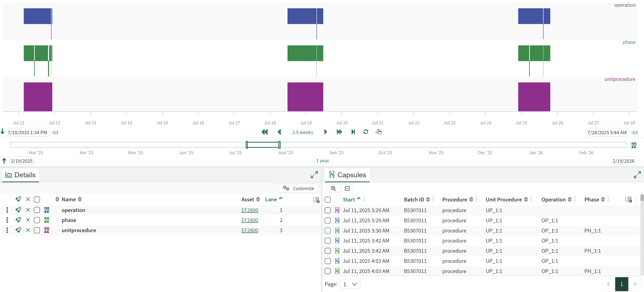
Task: Open the three-dot menu for the operation row
Action: [7, 210]
